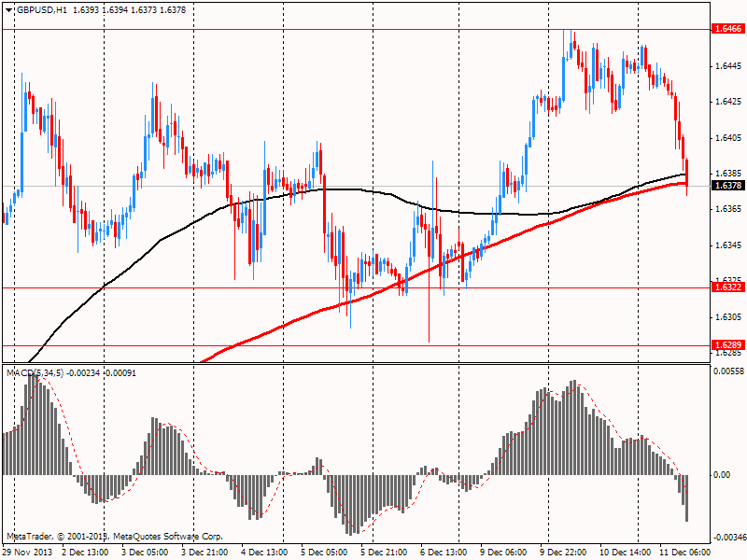This screenshot has height=560, width=747.
Task: Select the 1.6385 price scale value
Action: pos(728,173)
